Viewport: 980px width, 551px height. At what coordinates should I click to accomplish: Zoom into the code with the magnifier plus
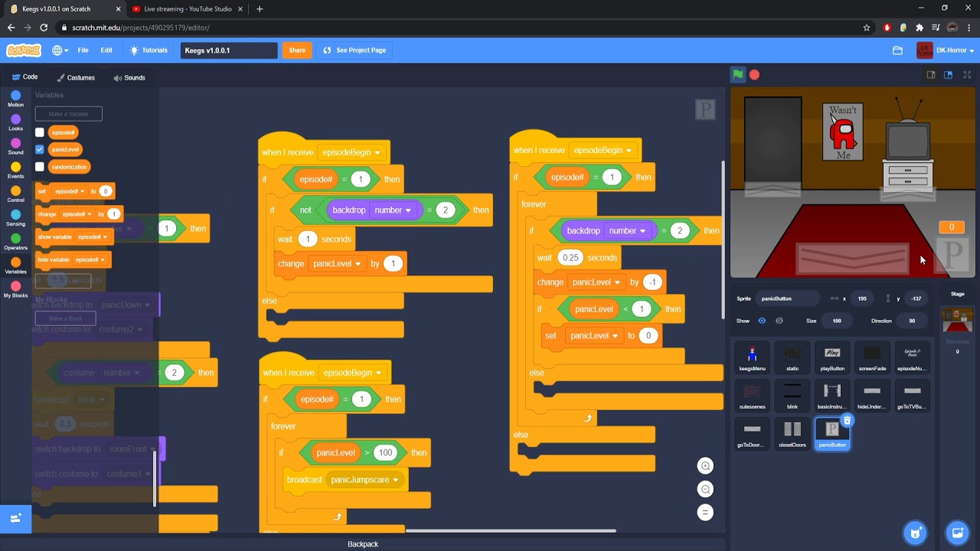705,465
